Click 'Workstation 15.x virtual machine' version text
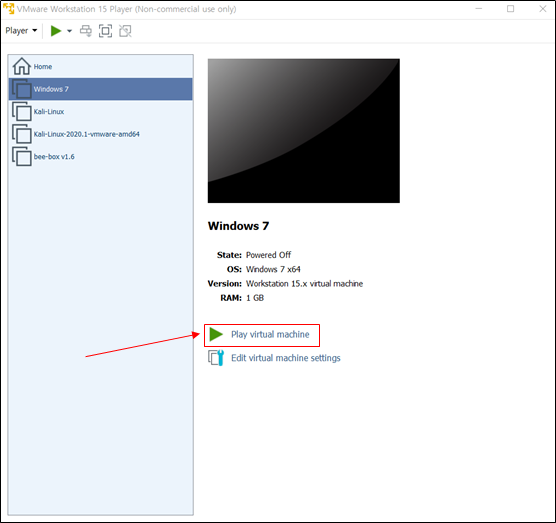556x523 pixels. coord(304,284)
